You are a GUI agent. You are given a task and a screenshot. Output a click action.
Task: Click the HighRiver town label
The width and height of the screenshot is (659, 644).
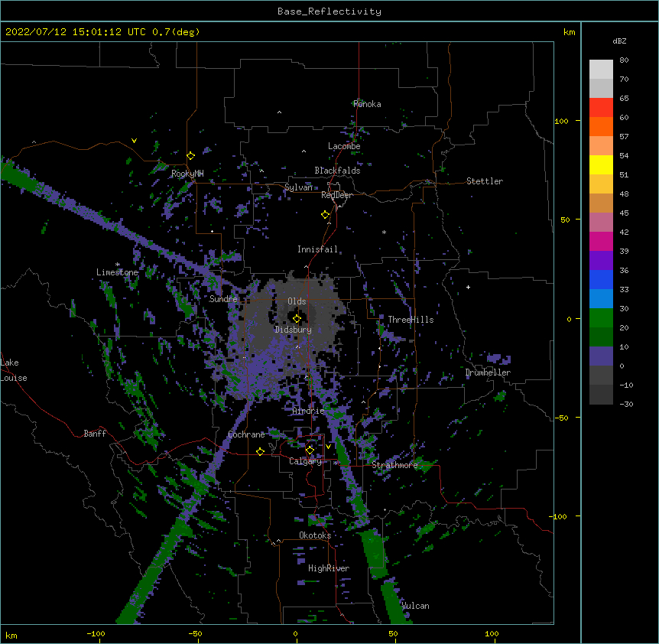329,568
